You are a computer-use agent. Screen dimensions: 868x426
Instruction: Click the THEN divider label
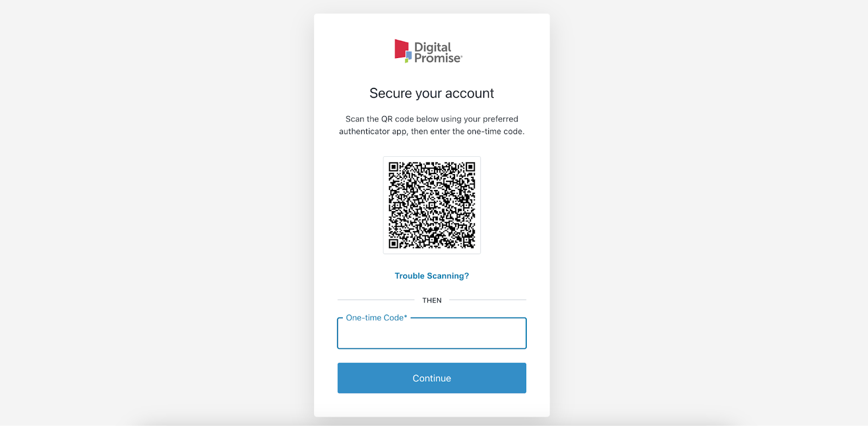pyautogui.click(x=432, y=300)
